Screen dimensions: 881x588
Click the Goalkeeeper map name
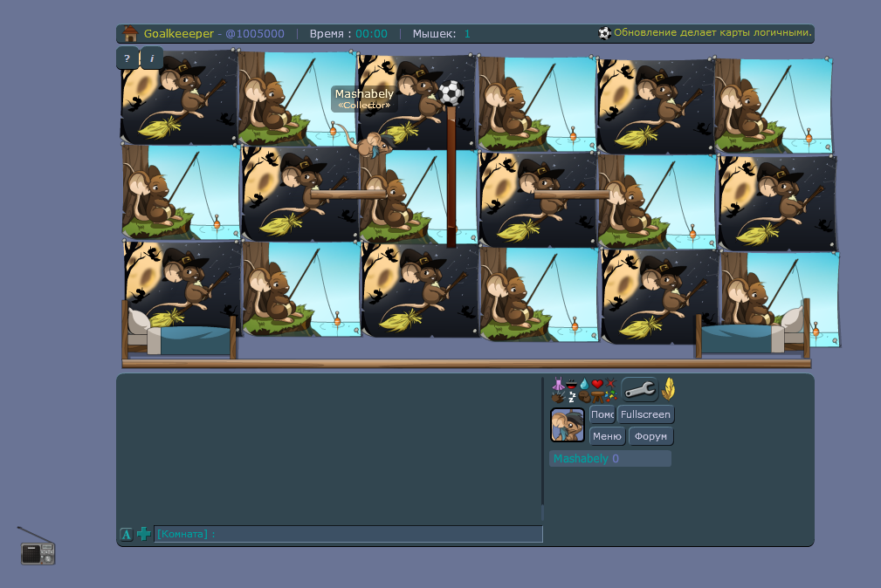point(179,34)
